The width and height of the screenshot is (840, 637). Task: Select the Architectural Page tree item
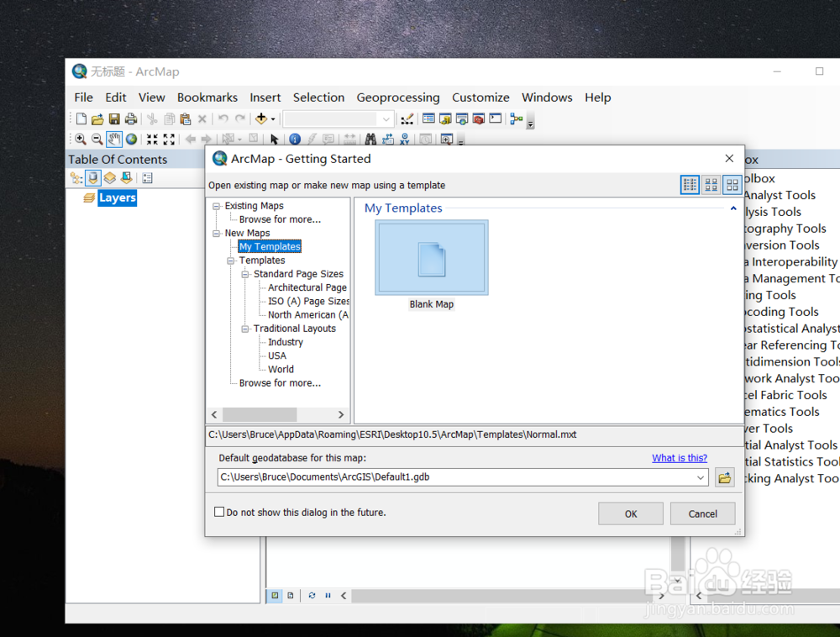(x=307, y=287)
